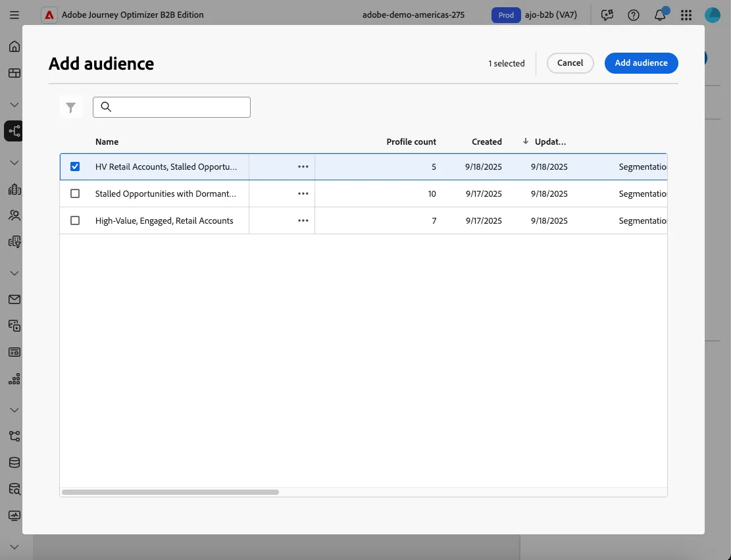Open the Help question-mark icon
The image size is (731, 560).
coord(633,15)
